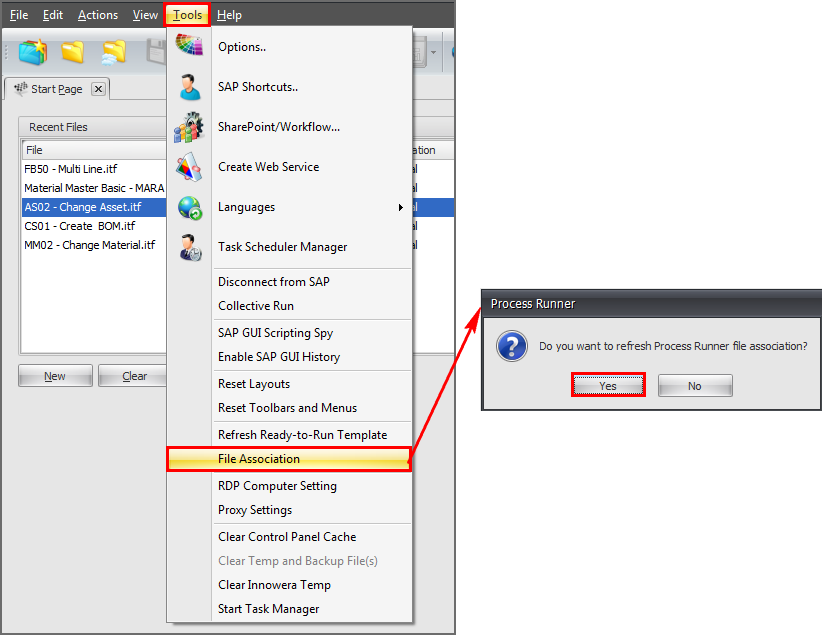
Task: Select AS02 - Change Asset.itf file
Action: [x=83, y=207]
